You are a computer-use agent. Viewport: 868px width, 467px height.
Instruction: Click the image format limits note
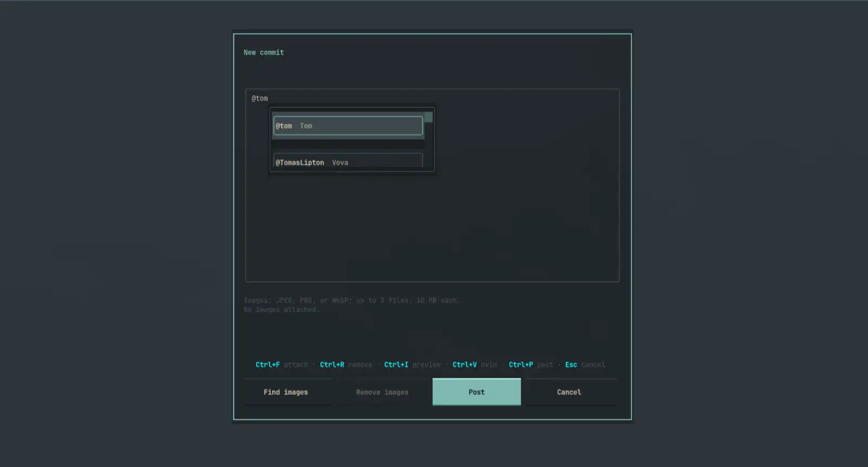[352, 300]
